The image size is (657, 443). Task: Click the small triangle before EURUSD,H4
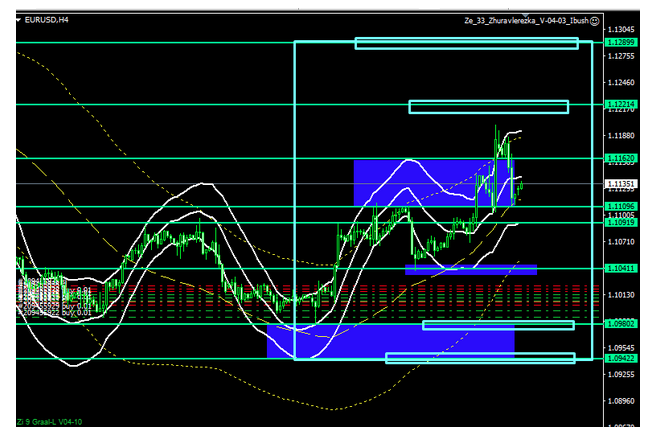pos(22,20)
